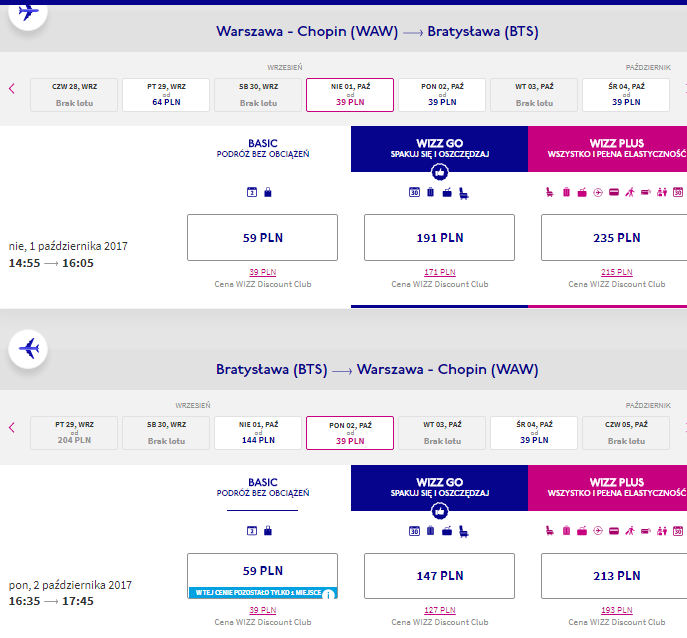Image resolution: width=687 pixels, height=638 pixels.
Task: Select return date NIE 01, PAŹ 144 PLN
Action: 258,433
